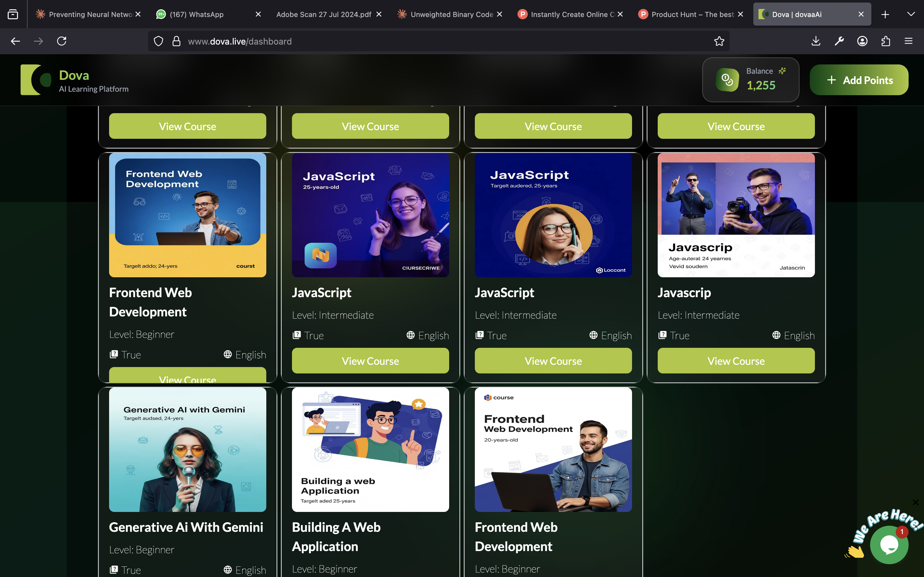Reload the page
Viewport: 924px width, 577px height.
(62, 41)
